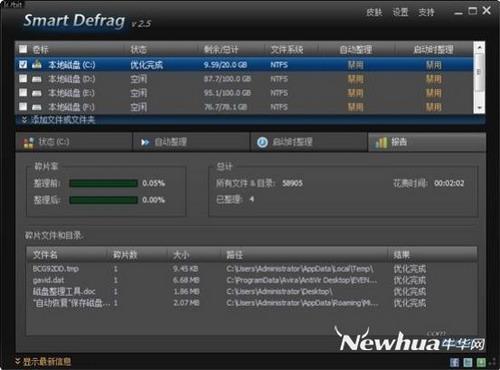Toggle 自动整理 禁用 link for drive D:
The height and width of the screenshot is (370, 500).
(355, 79)
